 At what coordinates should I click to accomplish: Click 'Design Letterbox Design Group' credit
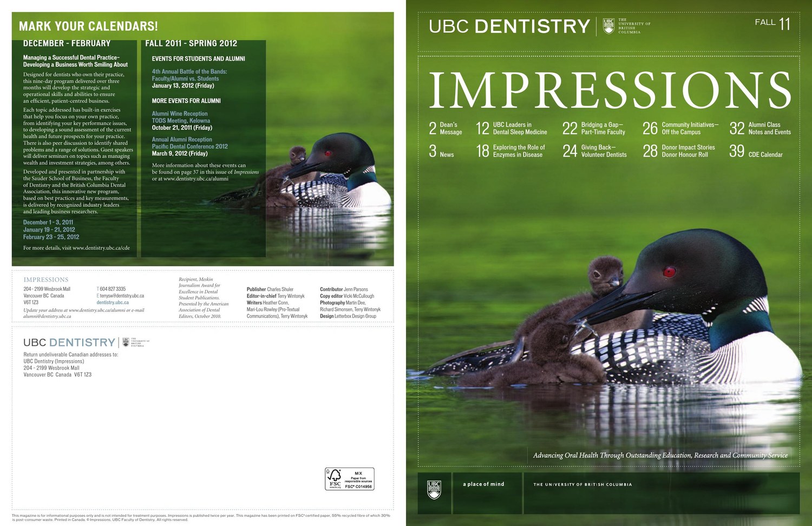(348, 316)
